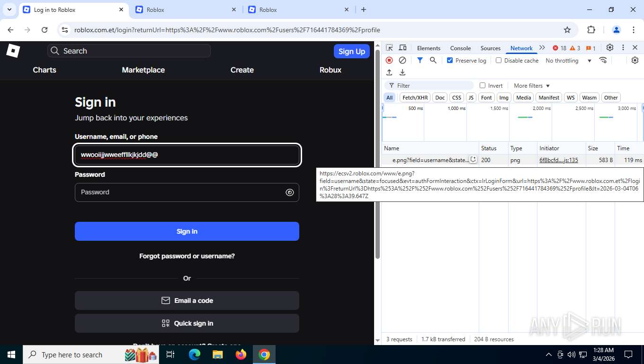644x364 pixels.
Task: Switch to the Console tab
Action: click(460, 48)
